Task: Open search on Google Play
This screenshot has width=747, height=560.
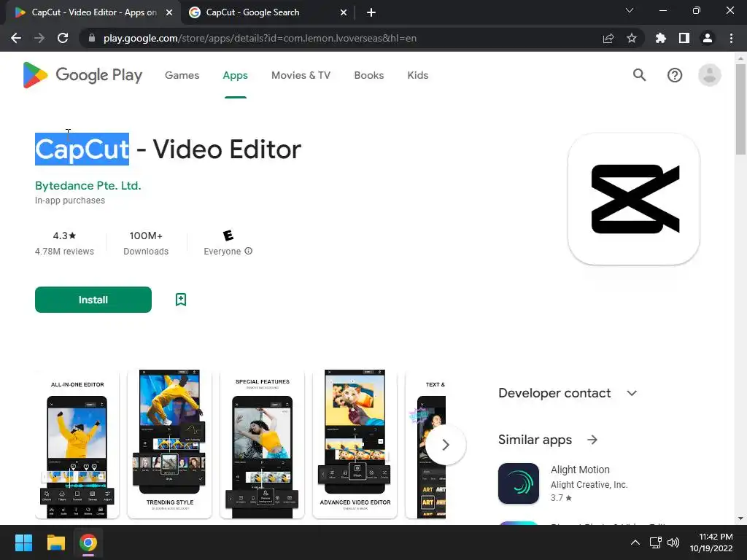Action: (639, 75)
